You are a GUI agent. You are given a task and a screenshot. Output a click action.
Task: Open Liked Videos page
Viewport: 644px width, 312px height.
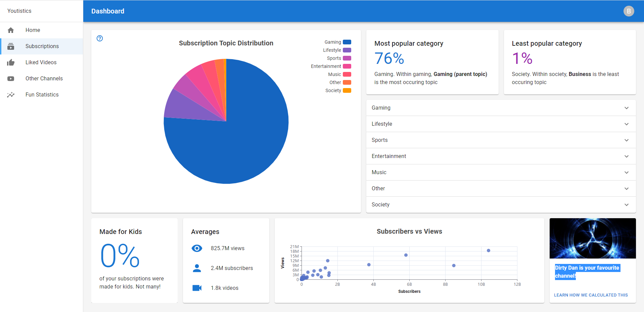[42, 63]
